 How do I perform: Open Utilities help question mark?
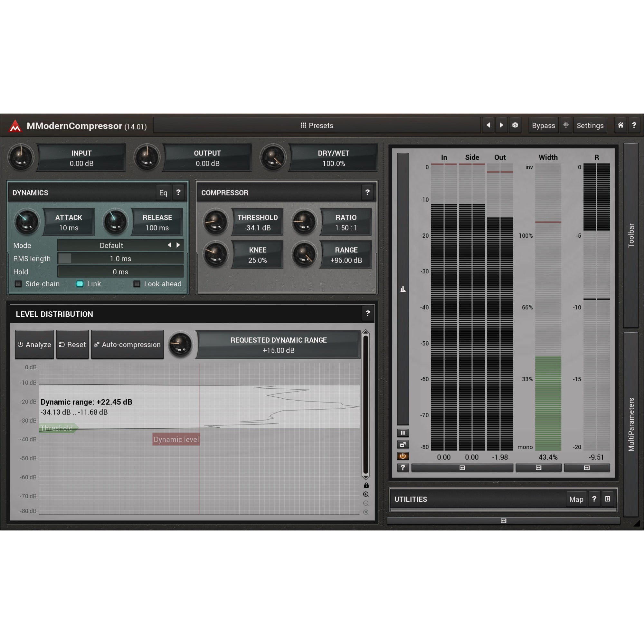click(x=594, y=499)
